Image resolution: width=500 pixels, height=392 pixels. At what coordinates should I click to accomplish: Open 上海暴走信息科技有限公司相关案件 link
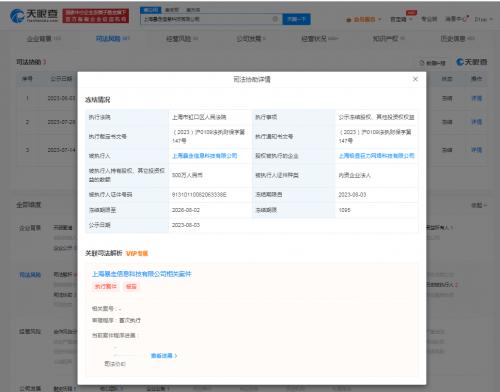coord(141,274)
